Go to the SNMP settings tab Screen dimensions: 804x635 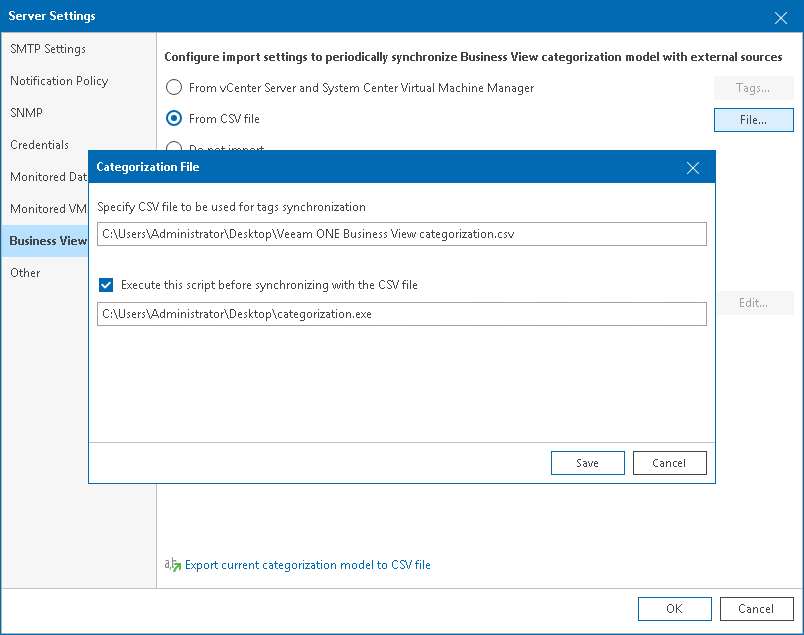pyautogui.click(x=27, y=113)
